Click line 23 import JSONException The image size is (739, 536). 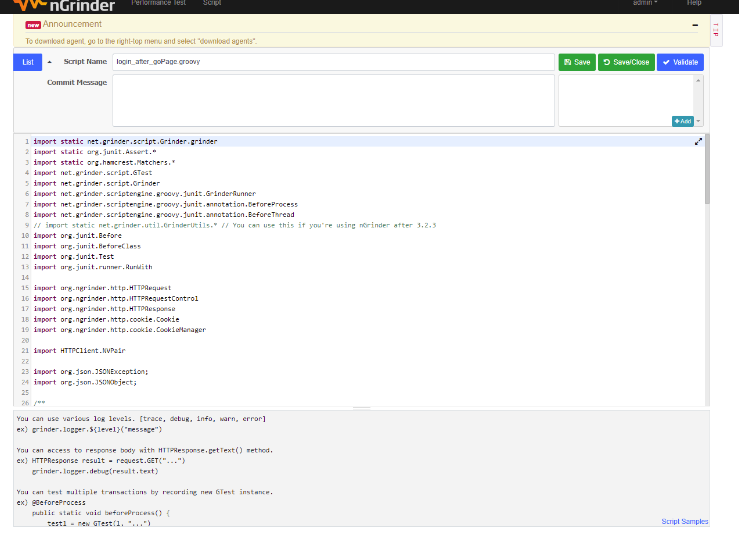tap(91, 371)
